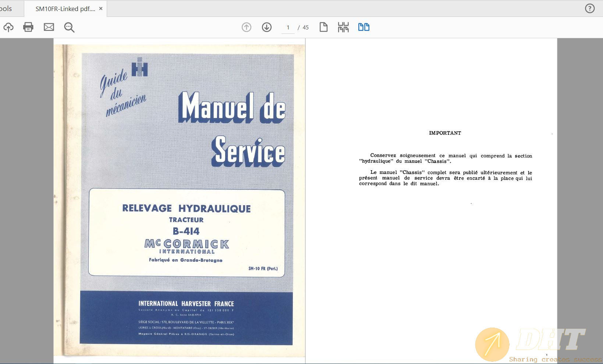Select the four-pages view icon
Viewport: 603px width, 364px height.
343,27
